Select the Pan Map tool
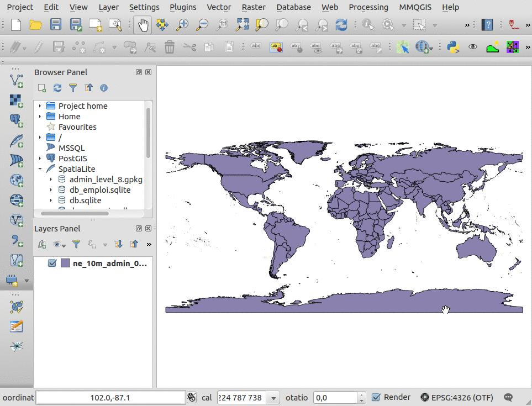Viewport: 532px width, 406px height. (x=141, y=25)
